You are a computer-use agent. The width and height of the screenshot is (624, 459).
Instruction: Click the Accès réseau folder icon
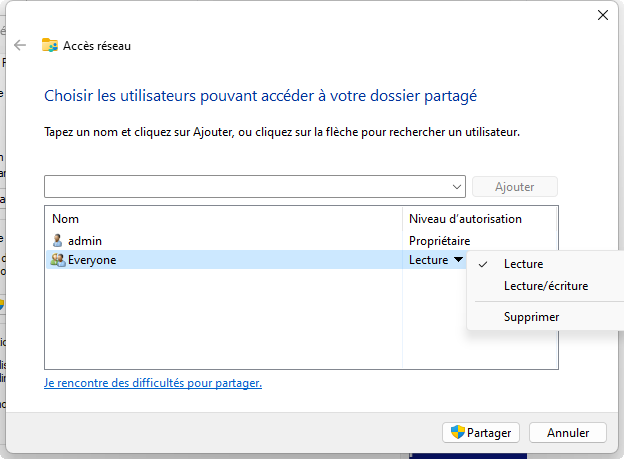coord(50,45)
